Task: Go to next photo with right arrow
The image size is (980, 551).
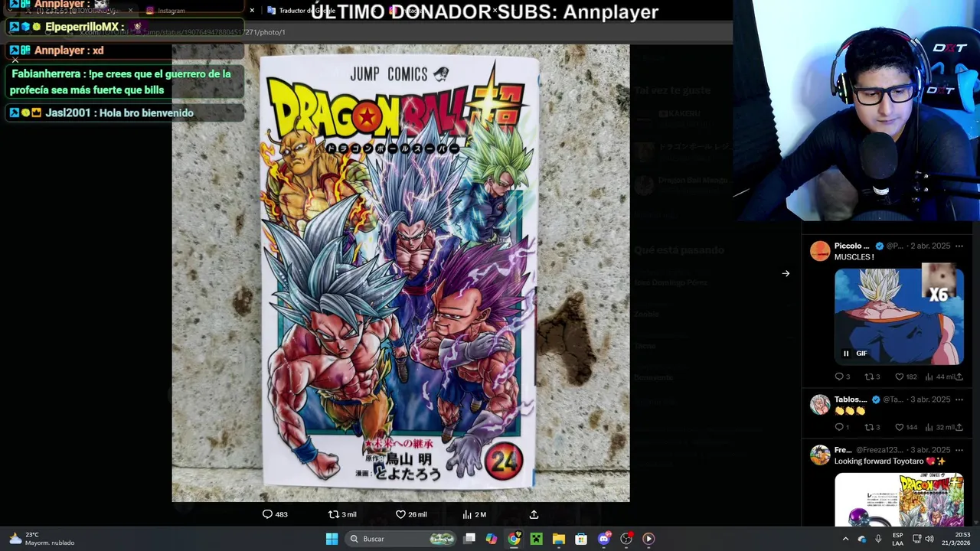Action: tap(786, 273)
